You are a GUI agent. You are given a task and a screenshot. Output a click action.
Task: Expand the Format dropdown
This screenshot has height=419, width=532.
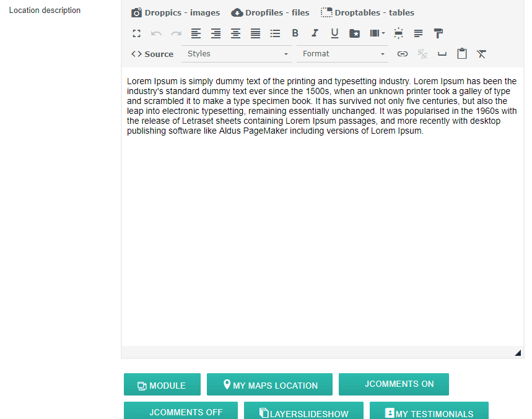pyautogui.click(x=342, y=54)
